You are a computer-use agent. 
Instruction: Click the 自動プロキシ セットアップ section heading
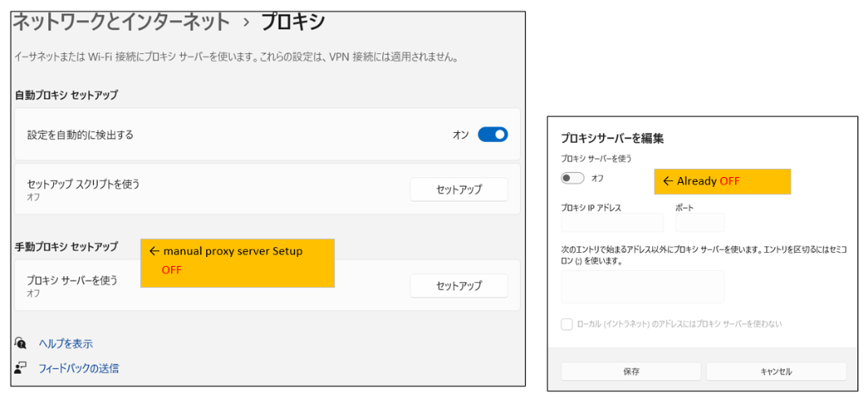(66, 95)
